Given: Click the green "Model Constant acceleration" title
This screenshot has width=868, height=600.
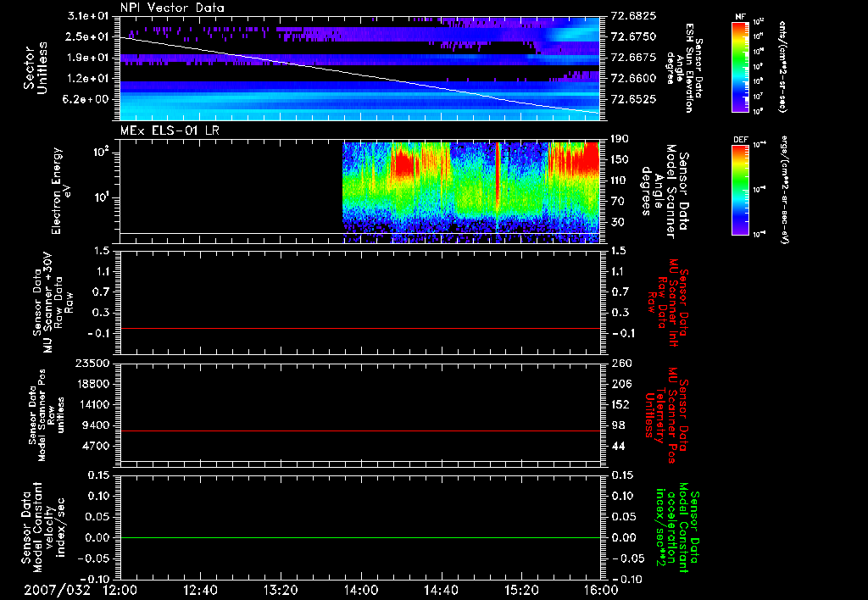Looking at the screenshot, I should (676, 529).
